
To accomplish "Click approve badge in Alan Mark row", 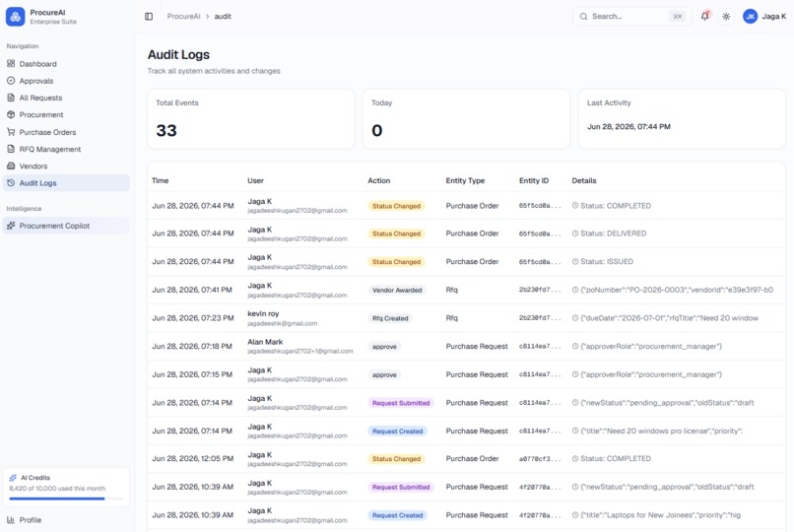I will [x=384, y=346].
